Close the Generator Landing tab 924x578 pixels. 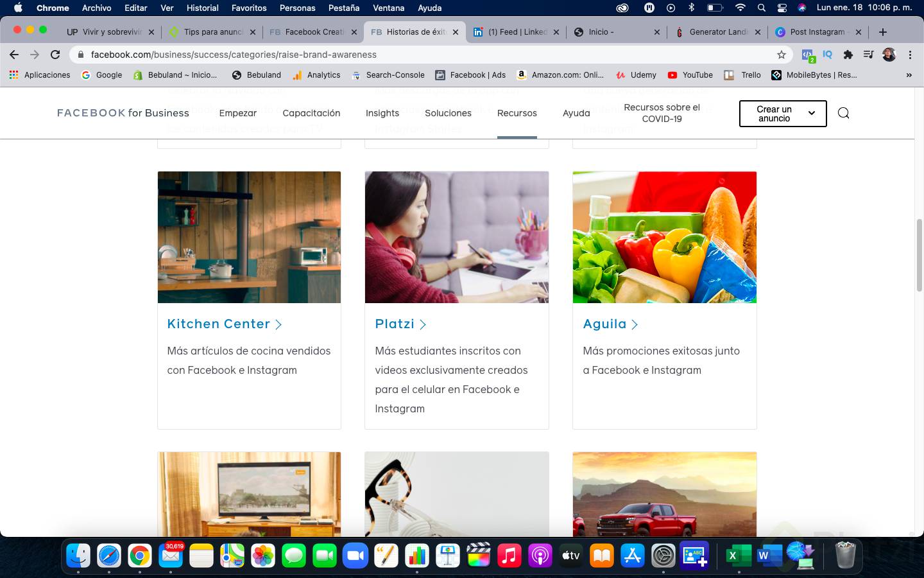(758, 31)
